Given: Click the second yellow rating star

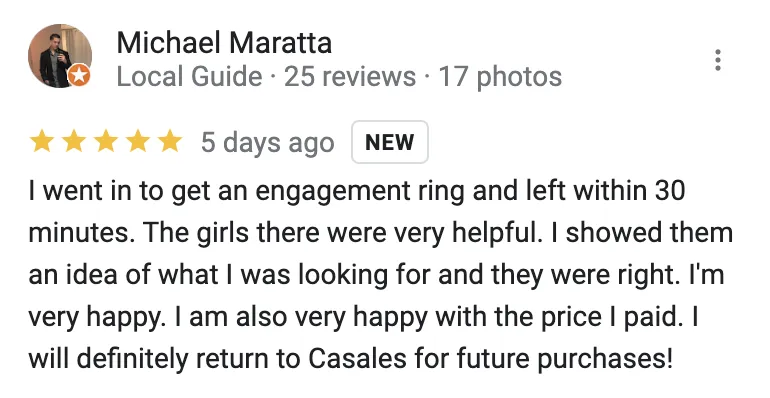Looking at the screenshot, I should click(74, 142).
